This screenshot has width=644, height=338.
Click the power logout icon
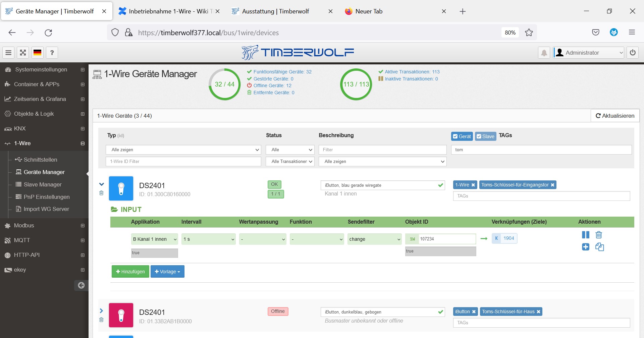pyautogui.click(x=633, y=53)
